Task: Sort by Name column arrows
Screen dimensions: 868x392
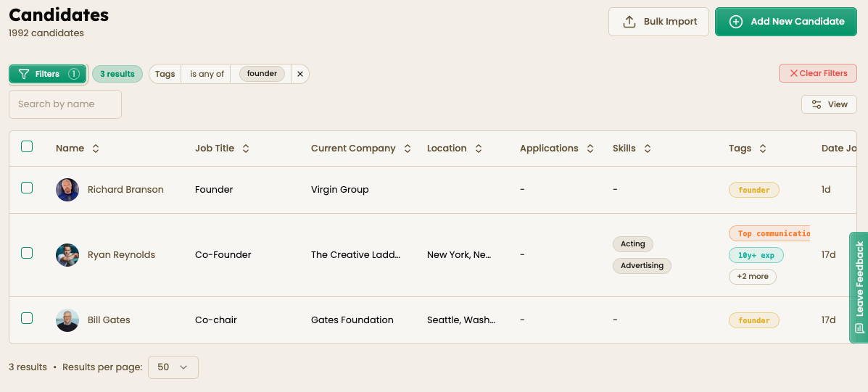Action: [96, 149]
